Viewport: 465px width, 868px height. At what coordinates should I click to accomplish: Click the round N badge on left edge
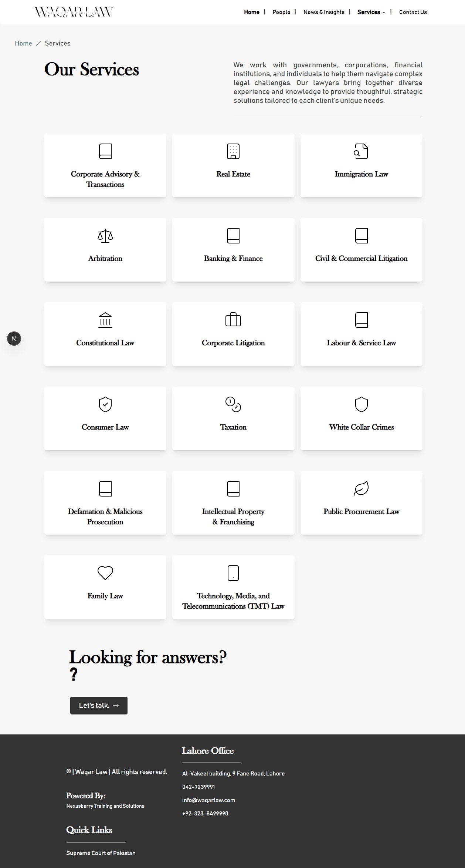(x=14, y=339)
